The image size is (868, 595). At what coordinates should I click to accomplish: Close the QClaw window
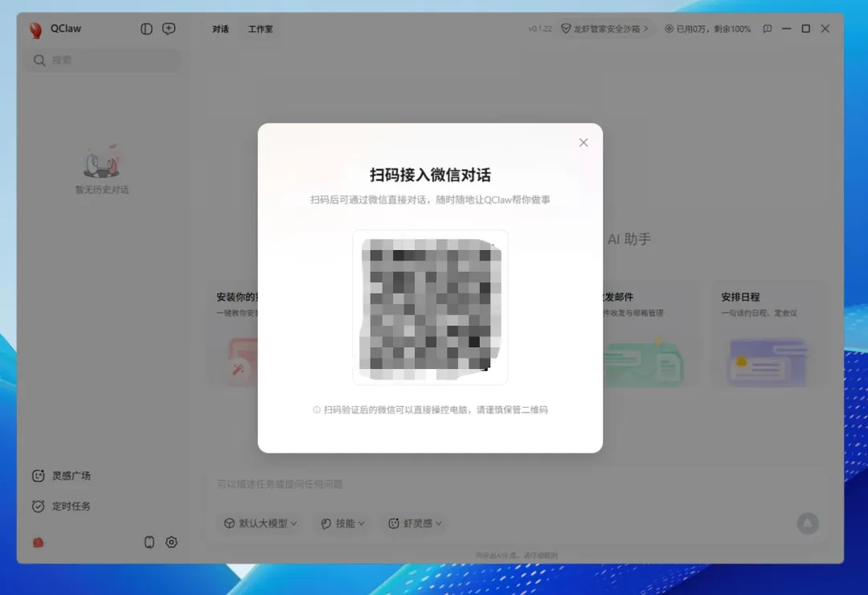pos(825,29)
